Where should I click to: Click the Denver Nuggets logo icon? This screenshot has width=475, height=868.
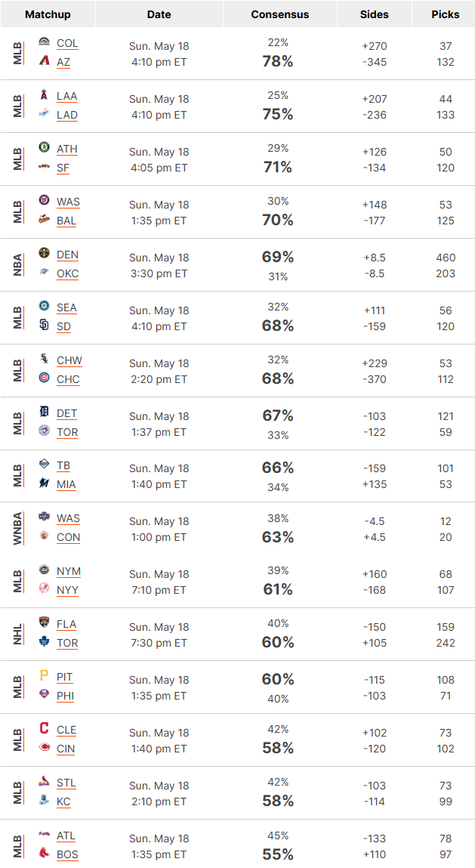[x=45, y=254]
